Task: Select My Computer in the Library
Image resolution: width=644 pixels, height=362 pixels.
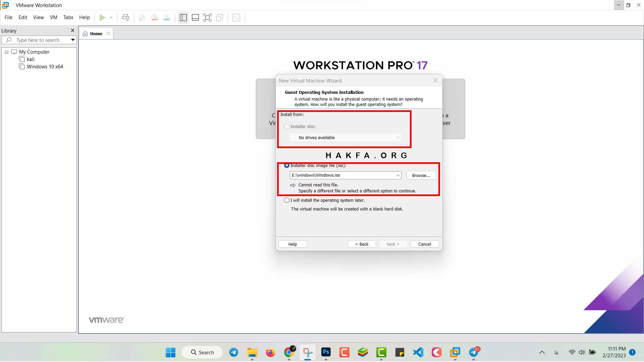Action: point(34,52)
